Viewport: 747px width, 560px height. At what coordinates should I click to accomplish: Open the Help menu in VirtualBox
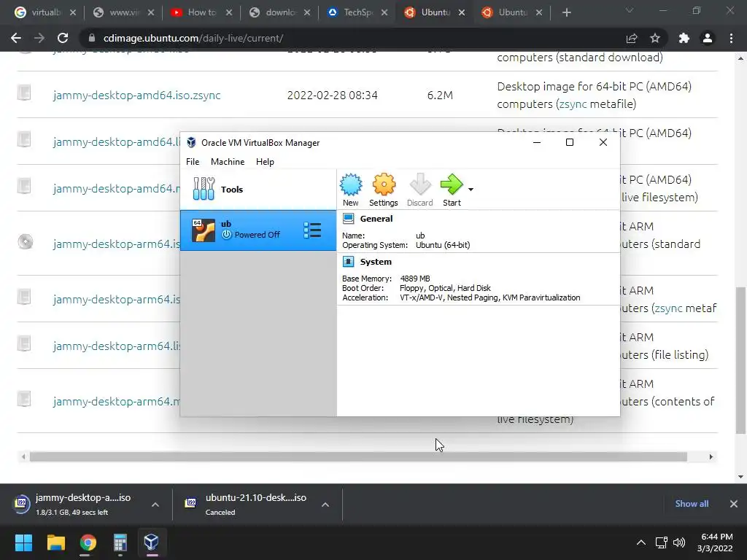265,162
